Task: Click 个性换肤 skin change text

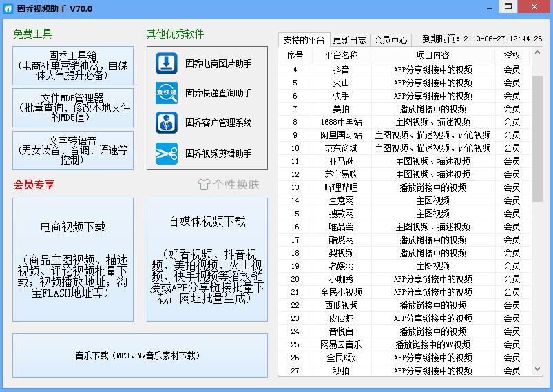Action: pyautogui.click(x=236, y=185)
